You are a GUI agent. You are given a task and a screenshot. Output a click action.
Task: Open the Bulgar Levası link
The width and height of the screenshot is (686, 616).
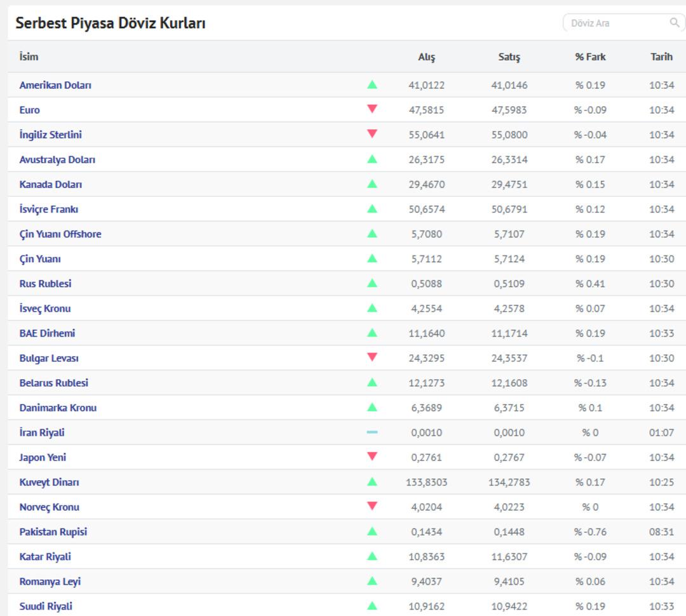tap(49, 358)
